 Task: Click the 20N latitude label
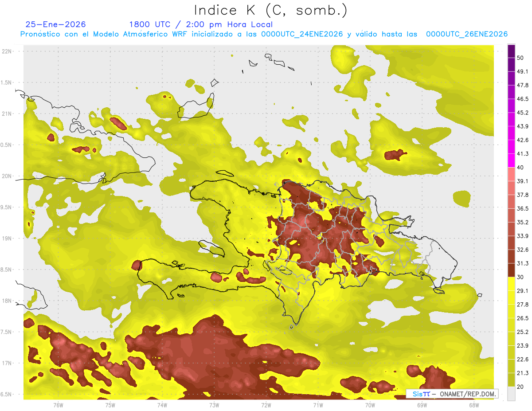coord(7,176)
